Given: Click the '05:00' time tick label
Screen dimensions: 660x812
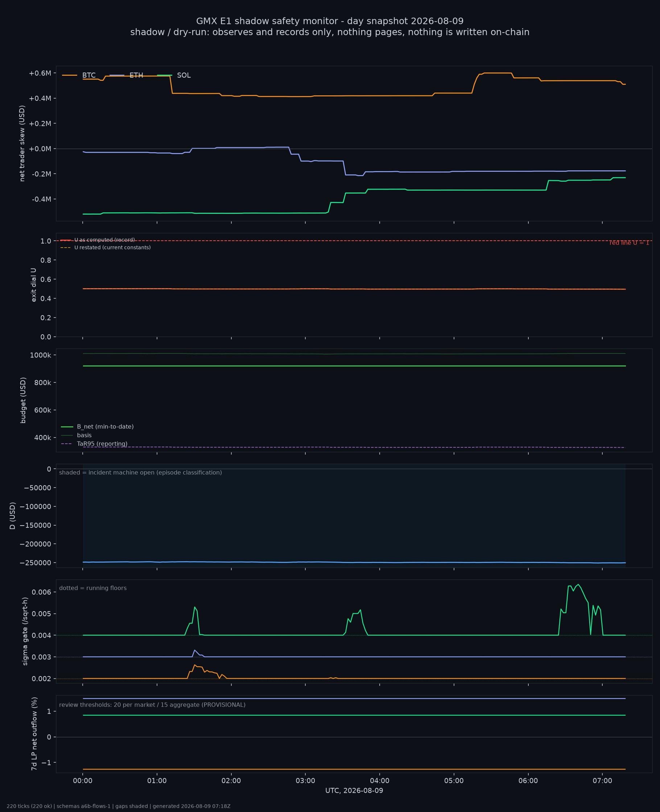Looking at the screenshot, I should coord(454,781).
